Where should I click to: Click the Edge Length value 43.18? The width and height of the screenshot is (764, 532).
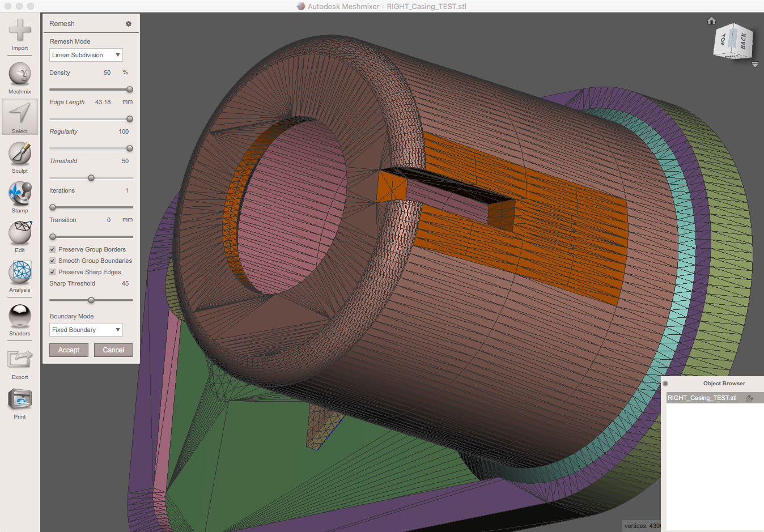(x=103, y=102)
